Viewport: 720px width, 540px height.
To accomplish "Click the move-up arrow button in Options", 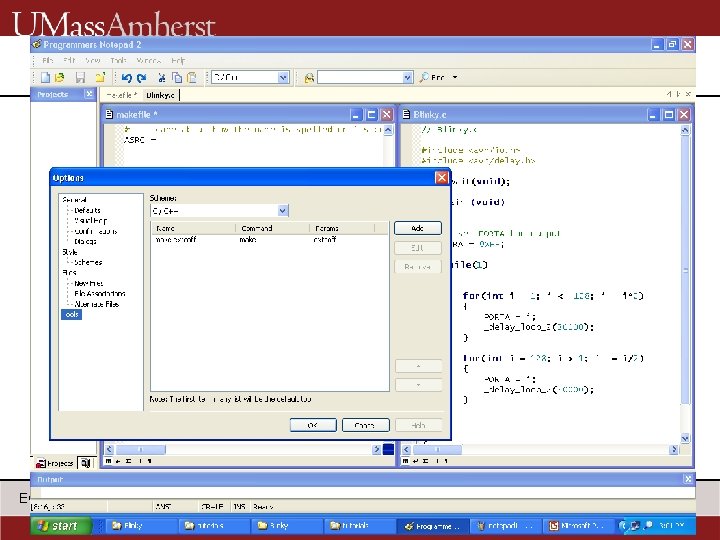I will (x=418, y=366).
